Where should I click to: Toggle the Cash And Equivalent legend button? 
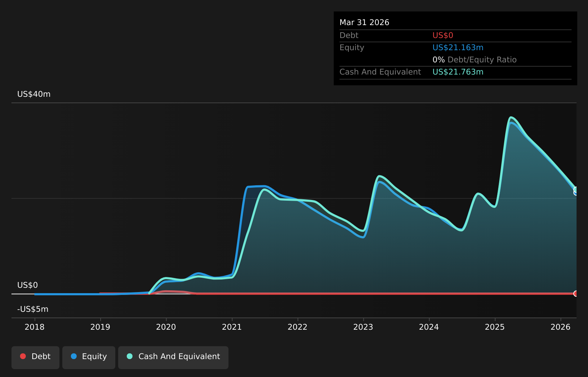(x=173, y=357)
